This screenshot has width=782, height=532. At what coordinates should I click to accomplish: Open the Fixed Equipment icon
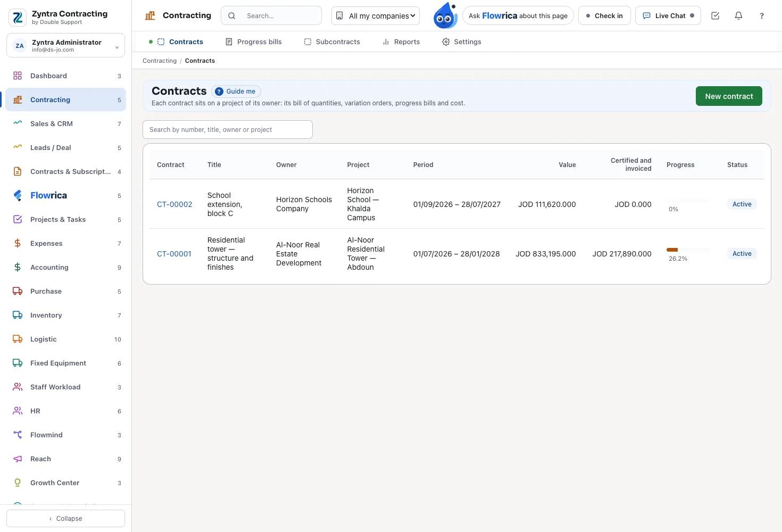click(x=18, y=363)
